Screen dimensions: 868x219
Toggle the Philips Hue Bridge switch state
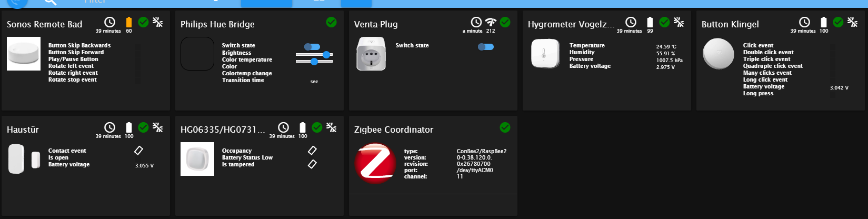pyautogui.click(x=312, y=47)
